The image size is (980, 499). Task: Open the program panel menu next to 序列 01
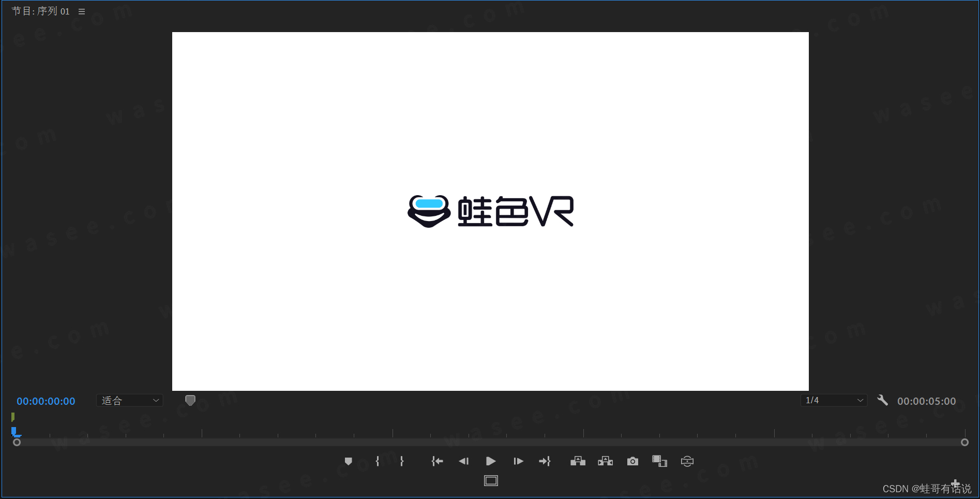click(82, 11)
